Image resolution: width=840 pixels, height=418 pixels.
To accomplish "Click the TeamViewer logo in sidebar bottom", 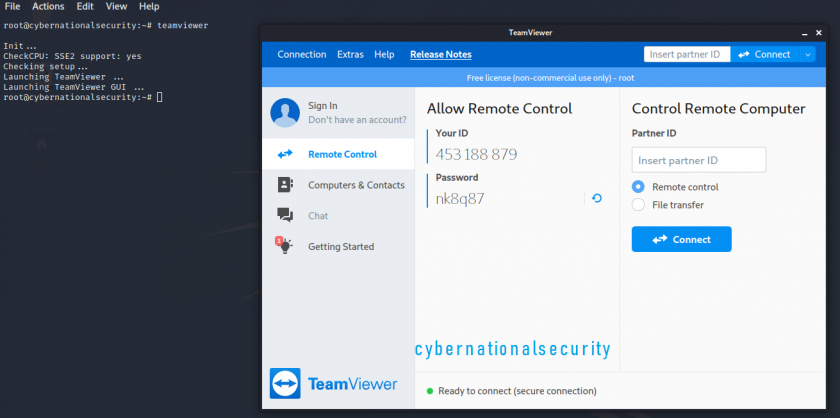I will click(333, 384).
